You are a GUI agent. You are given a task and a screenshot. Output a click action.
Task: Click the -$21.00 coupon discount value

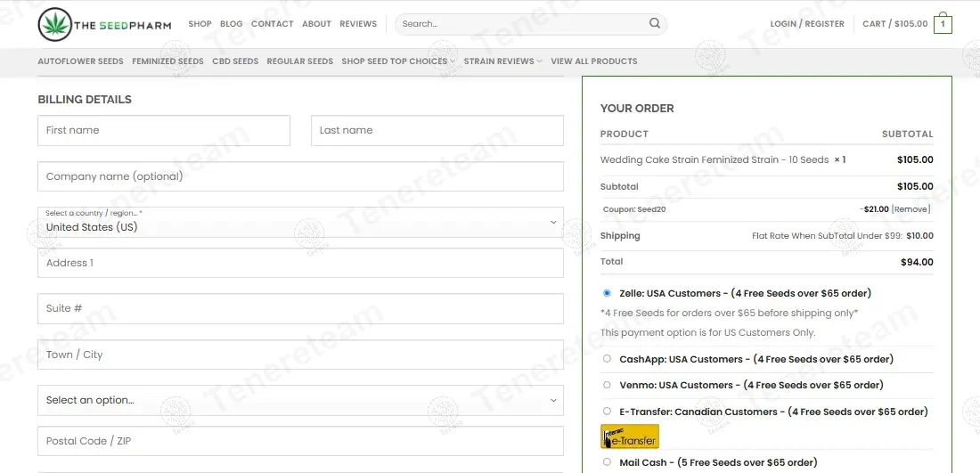pyautogui.click(x=874, y=209)
